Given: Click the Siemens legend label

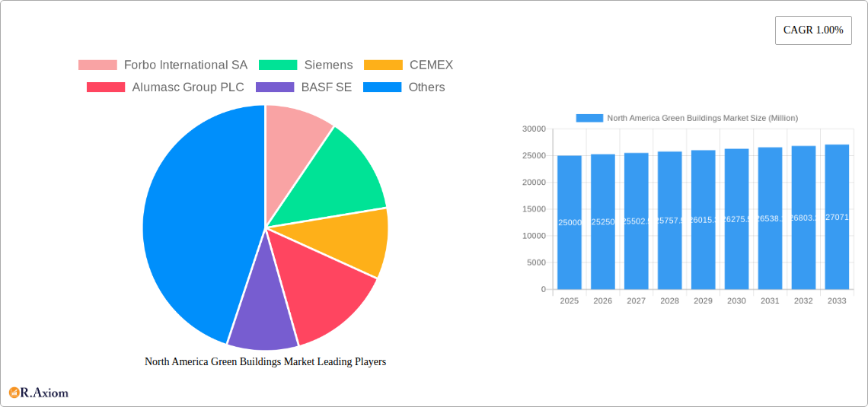Looking at the screenshot, I should click(x=328, y=65).
